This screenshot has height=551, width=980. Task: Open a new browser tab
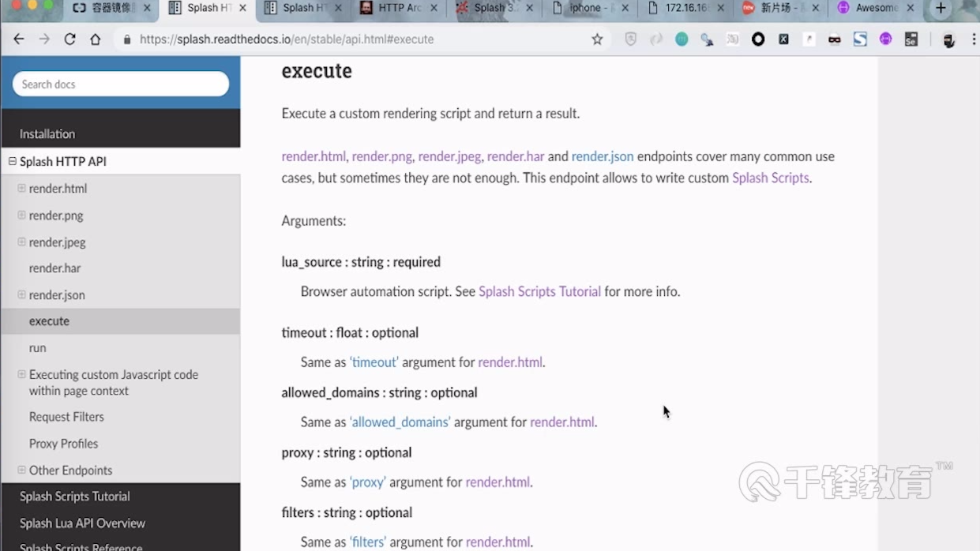coord(940,8)
